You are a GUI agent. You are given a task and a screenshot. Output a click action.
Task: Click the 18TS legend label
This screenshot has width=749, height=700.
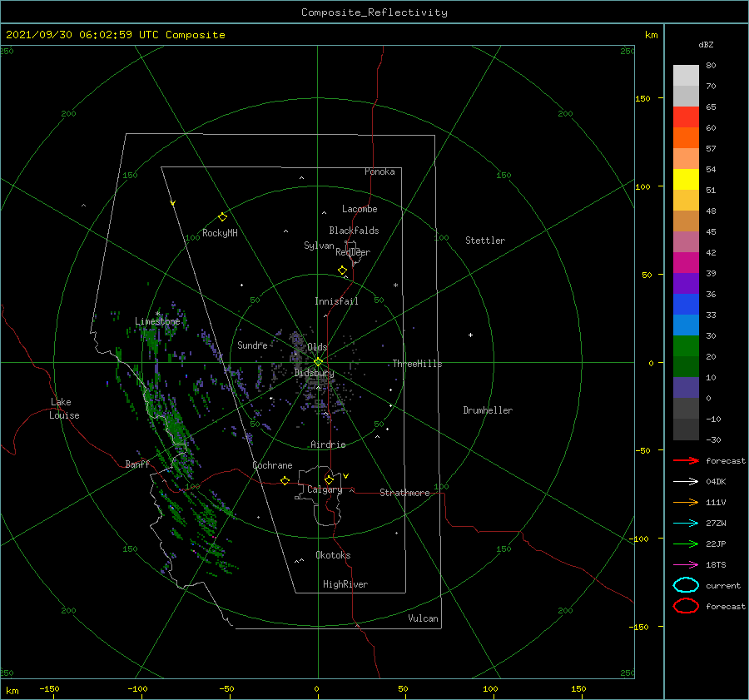[716, 565]
